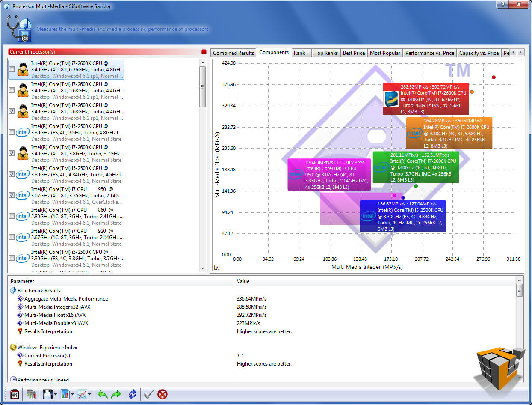This screenshot has height=405, width=532.
Task: Tick the i7 860 processor checkbox
Action: click(12, 216)
